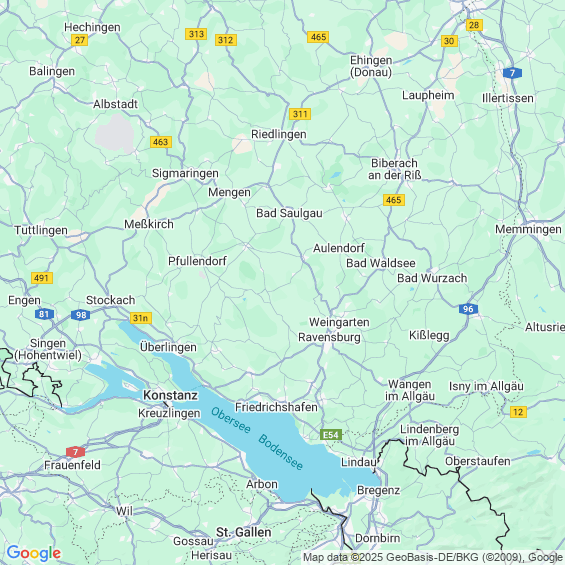The height and width of the screenshot is (565, 565).
Task: Click the A96 highway shield near Kißlegg
Action: pyautogui.click(x=468, y=309)
